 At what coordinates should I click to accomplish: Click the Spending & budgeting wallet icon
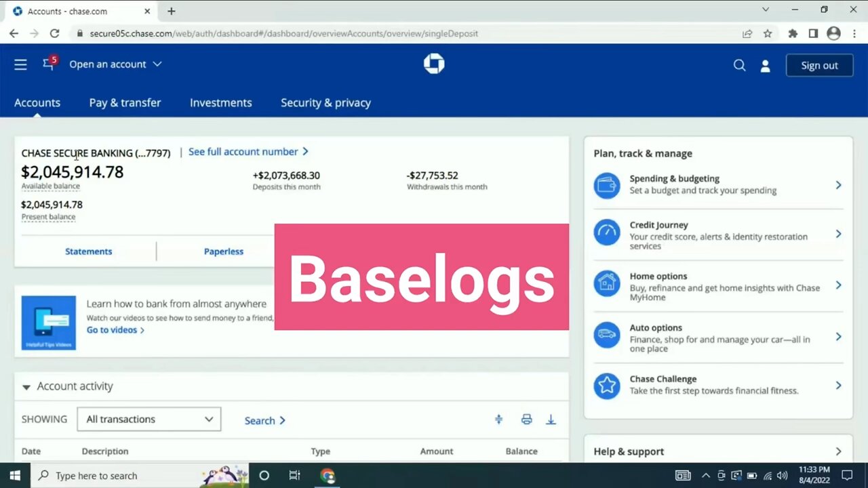click(x=607, y=185)
